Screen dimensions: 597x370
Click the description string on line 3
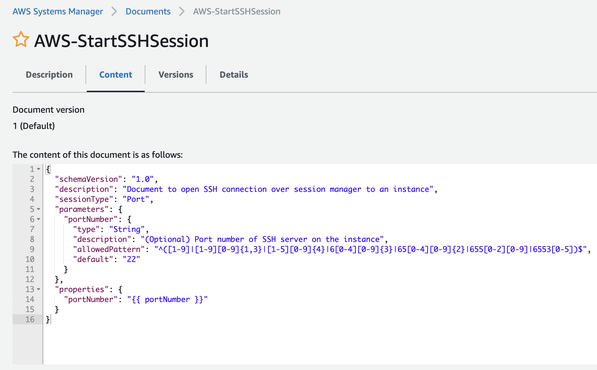click(x=278, y=189)
